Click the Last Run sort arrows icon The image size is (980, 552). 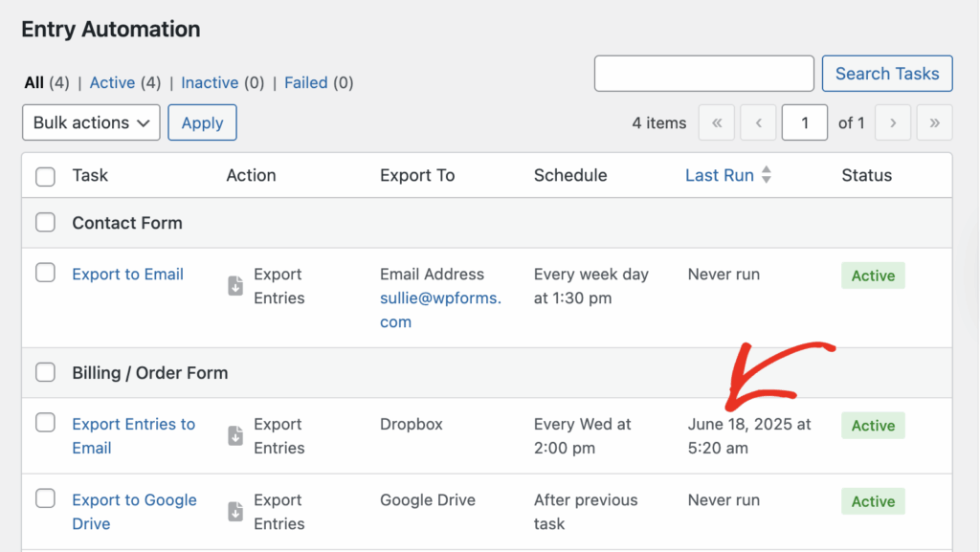767,175
